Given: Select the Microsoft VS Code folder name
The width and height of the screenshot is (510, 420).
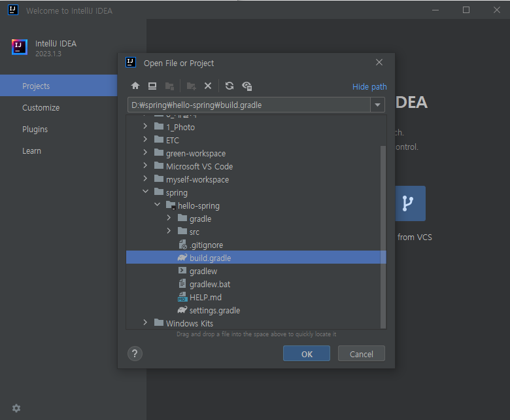Looking at the screenshot, I should point(199,166).
